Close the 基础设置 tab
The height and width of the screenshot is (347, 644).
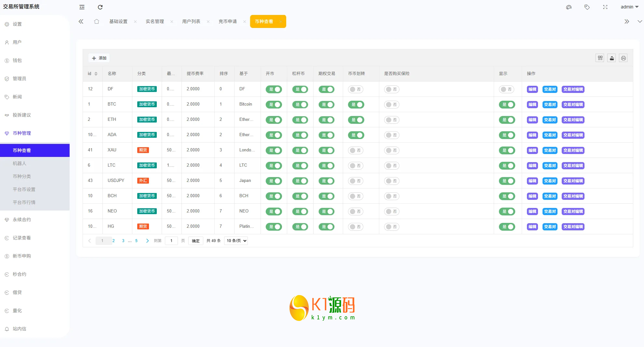tap(135, 22)
